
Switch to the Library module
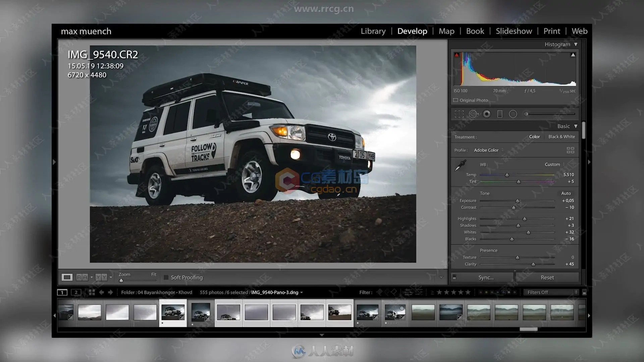pyautogui.click(x=373, y=31)
